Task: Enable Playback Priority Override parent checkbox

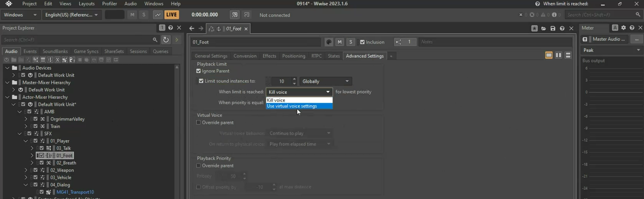Action: 199,166
